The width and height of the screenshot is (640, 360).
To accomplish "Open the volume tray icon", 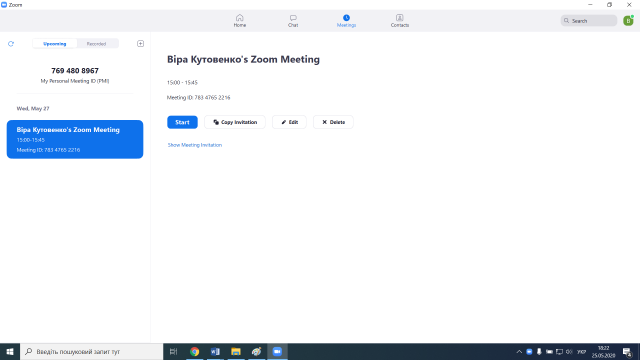I will [x=569, y=351].
